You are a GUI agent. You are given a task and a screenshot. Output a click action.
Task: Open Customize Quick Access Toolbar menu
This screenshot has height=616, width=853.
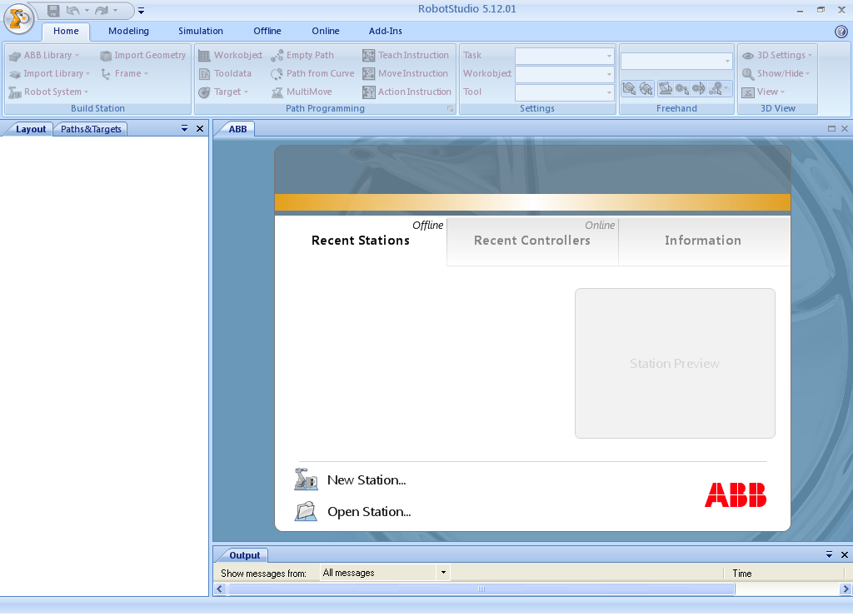141,11
